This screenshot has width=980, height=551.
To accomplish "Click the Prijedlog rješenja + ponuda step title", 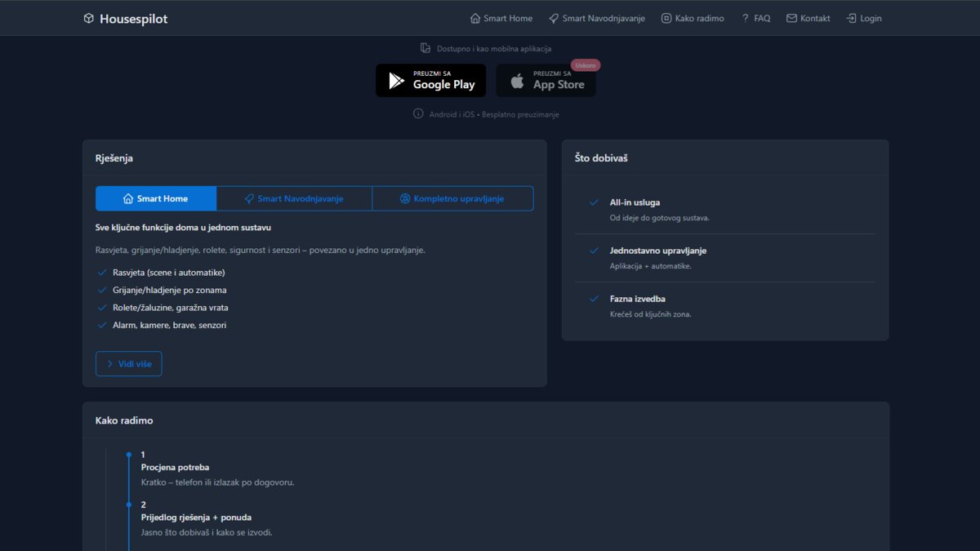I will point(196,518).
